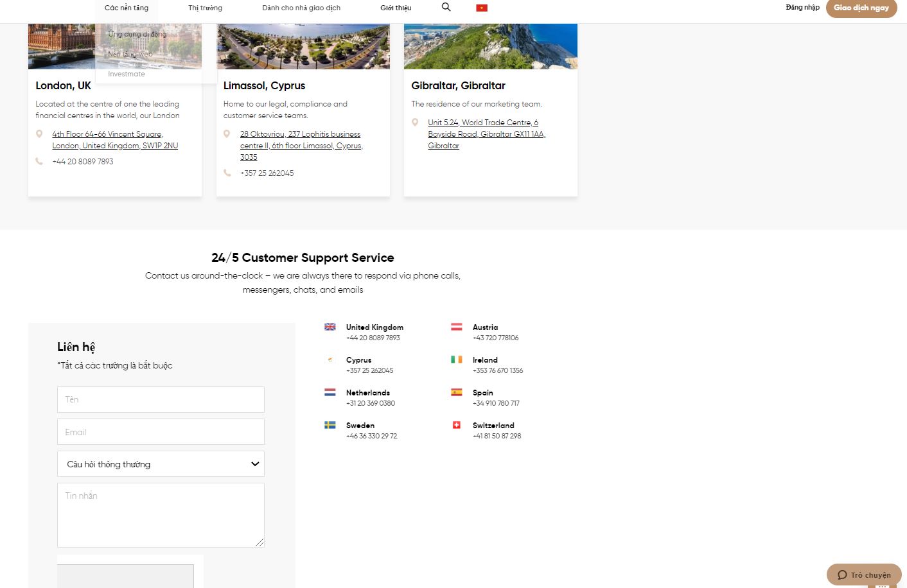Click Switzerland number +41 81 50 87 298
Screen dimensions: 907x588
pyautogui.click(x=497, y=436)
